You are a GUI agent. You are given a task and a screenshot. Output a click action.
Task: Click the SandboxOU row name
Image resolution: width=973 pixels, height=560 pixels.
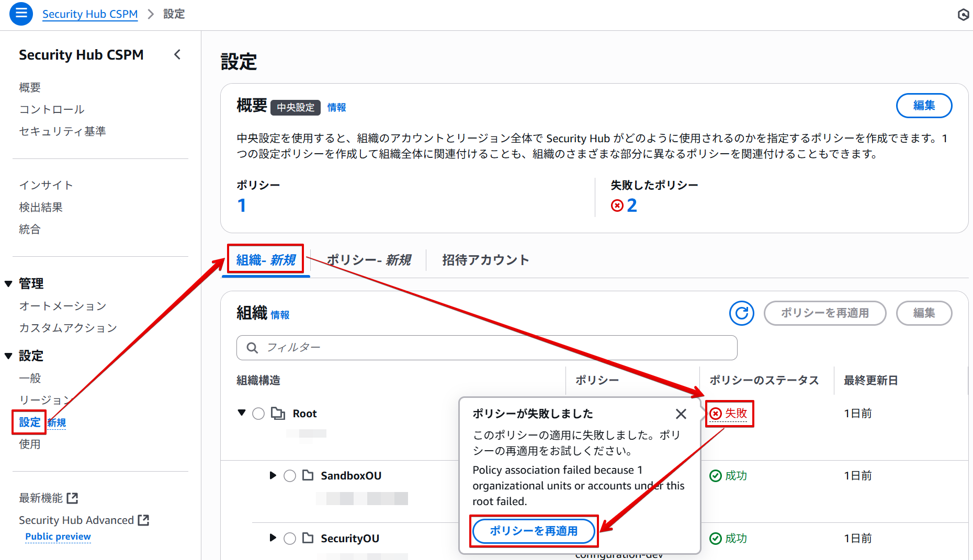click(351, 476)
